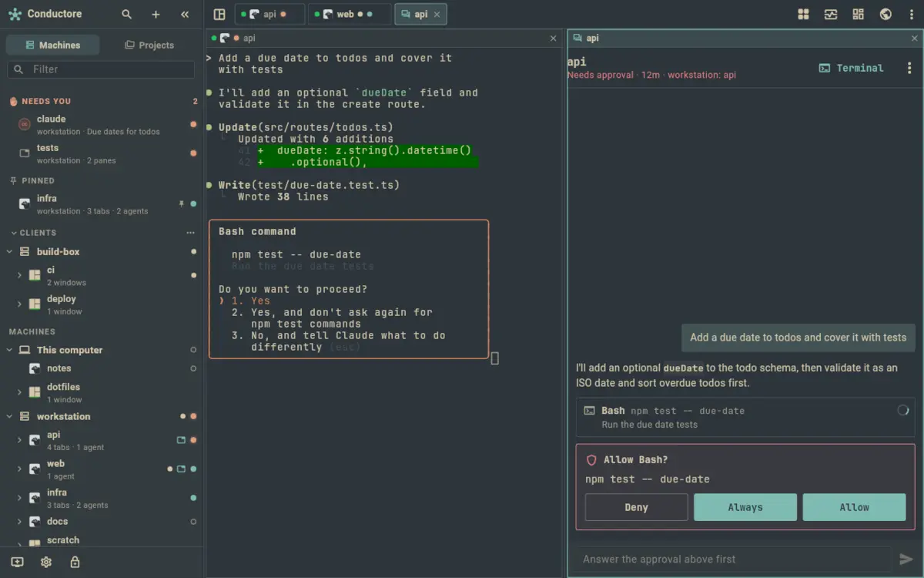924x578 pixels.
Task: Expand the deploy project under build-box
Action: (x=19, y=304)
